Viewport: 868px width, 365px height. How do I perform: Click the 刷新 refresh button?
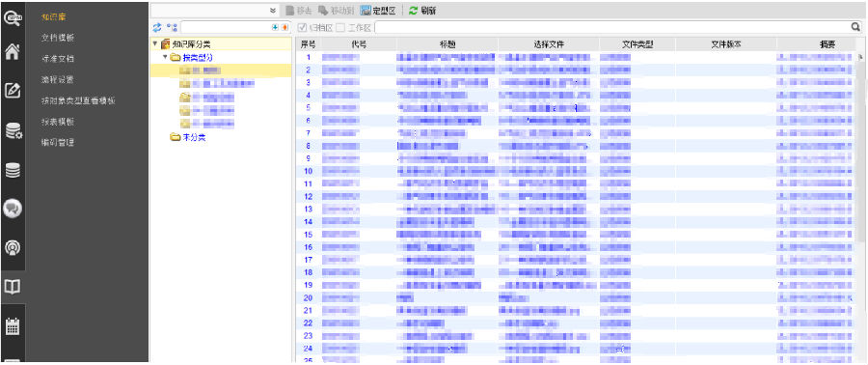pos(421,11)
